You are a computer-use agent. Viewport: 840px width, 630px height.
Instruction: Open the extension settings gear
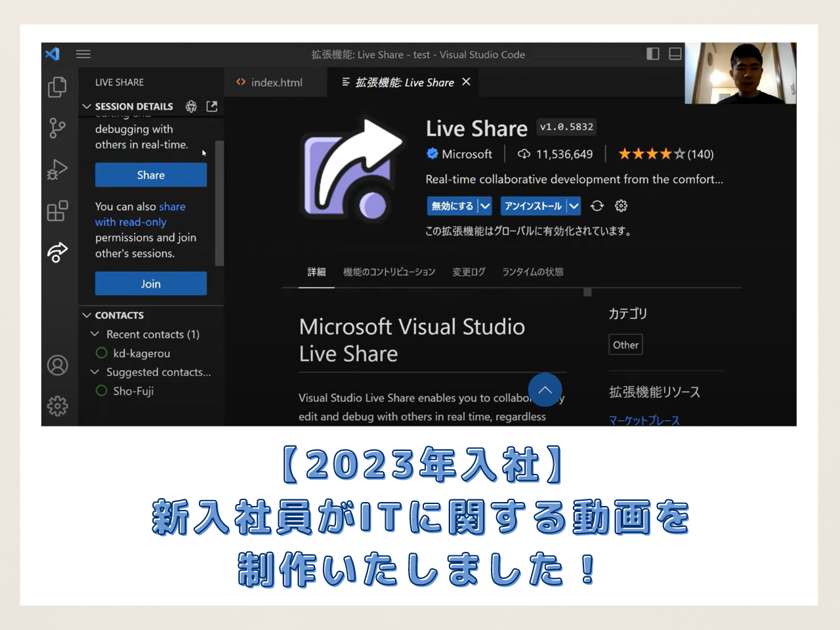coord(621,206)
